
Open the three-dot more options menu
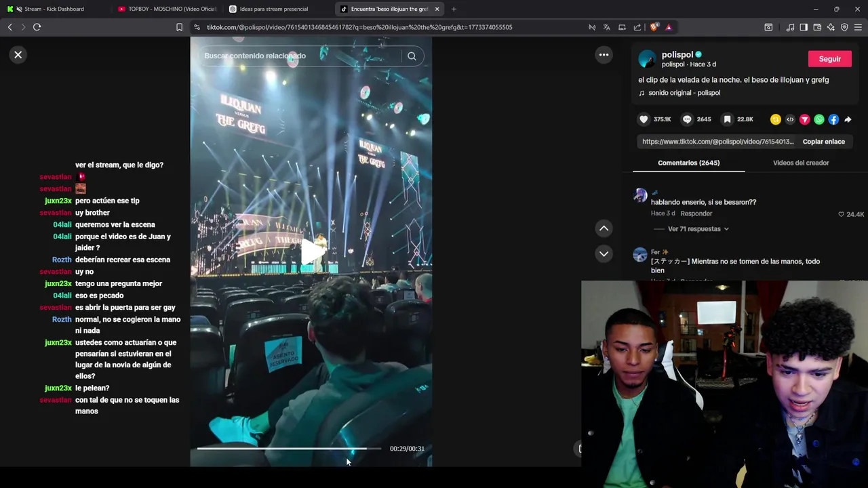[x=604, y=55]
